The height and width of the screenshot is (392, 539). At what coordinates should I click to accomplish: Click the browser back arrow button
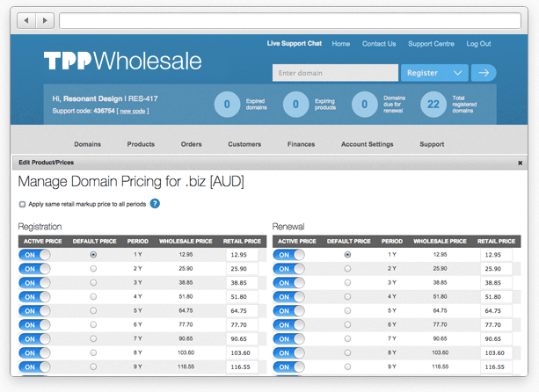coord(26,20)
